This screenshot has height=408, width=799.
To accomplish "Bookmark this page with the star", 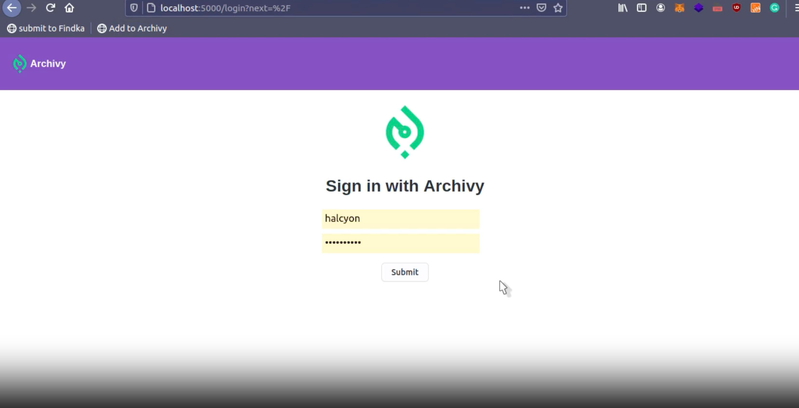I will click(558, 8).
